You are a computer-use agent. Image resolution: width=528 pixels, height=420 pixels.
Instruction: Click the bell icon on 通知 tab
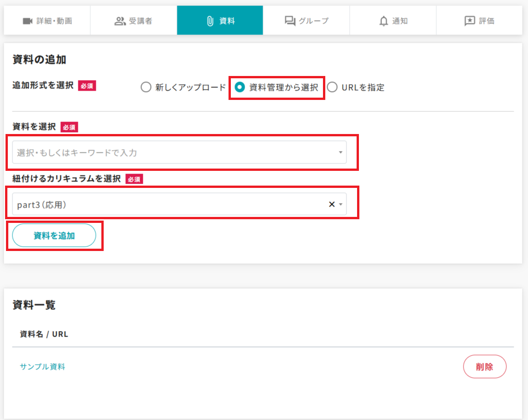[383, 21]
